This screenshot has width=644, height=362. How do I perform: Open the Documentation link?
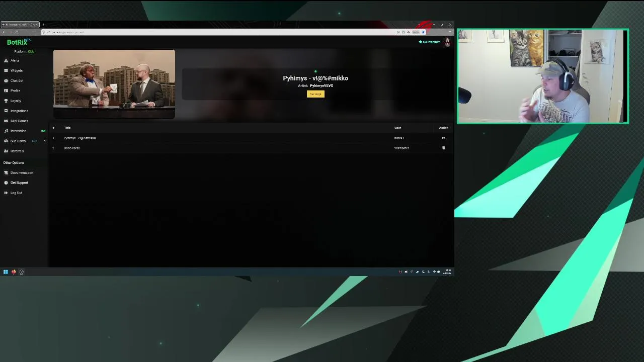click(22, 172)
